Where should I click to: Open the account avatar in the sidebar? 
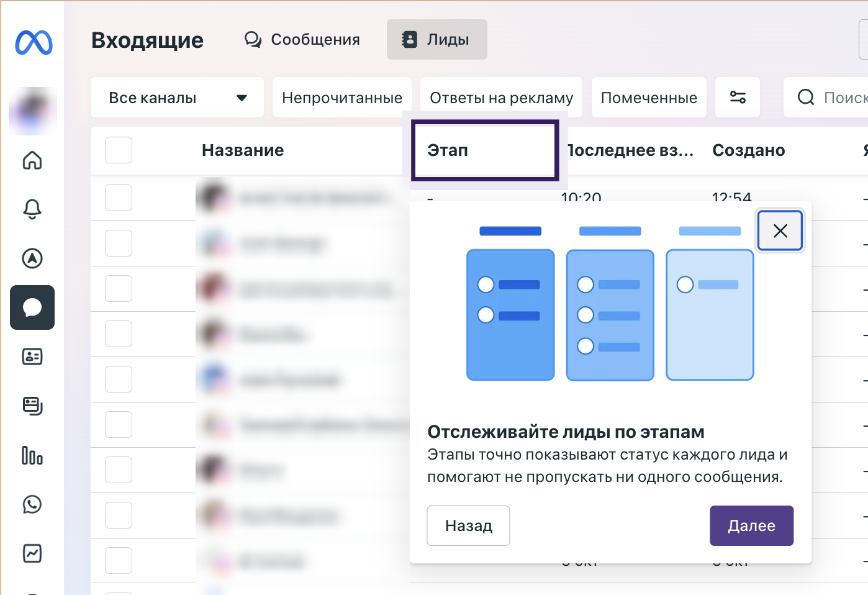(33, 111)
